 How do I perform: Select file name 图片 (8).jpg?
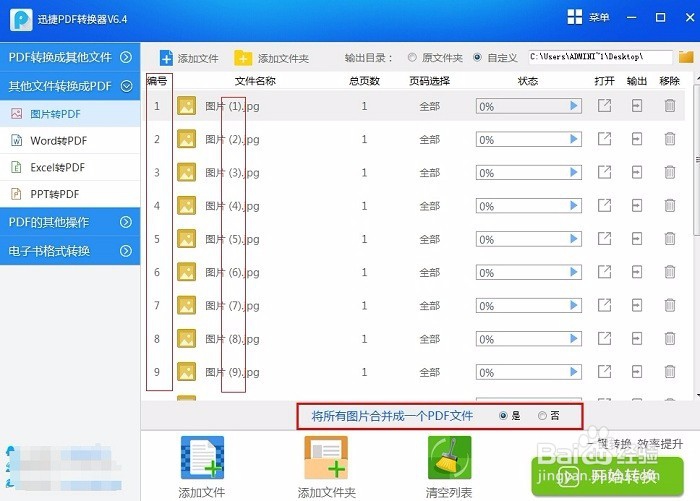[232, 339]
